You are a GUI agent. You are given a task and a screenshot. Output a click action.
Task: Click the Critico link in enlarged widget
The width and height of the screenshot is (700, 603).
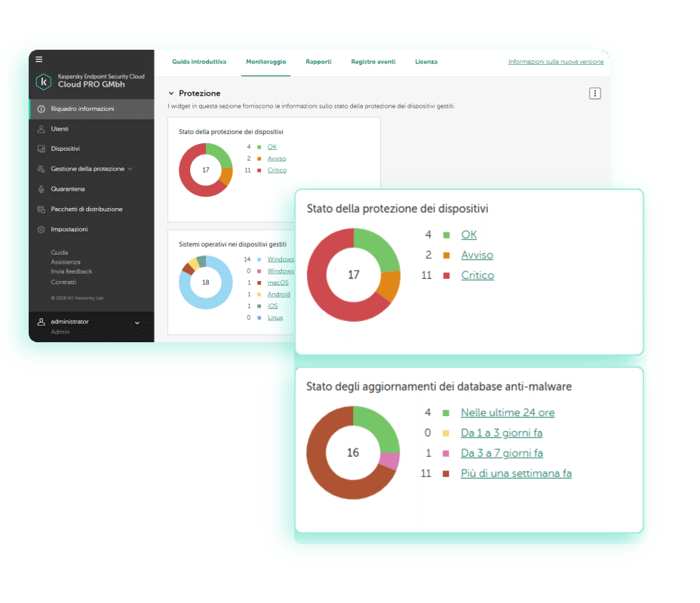click(x=477, y=275)
